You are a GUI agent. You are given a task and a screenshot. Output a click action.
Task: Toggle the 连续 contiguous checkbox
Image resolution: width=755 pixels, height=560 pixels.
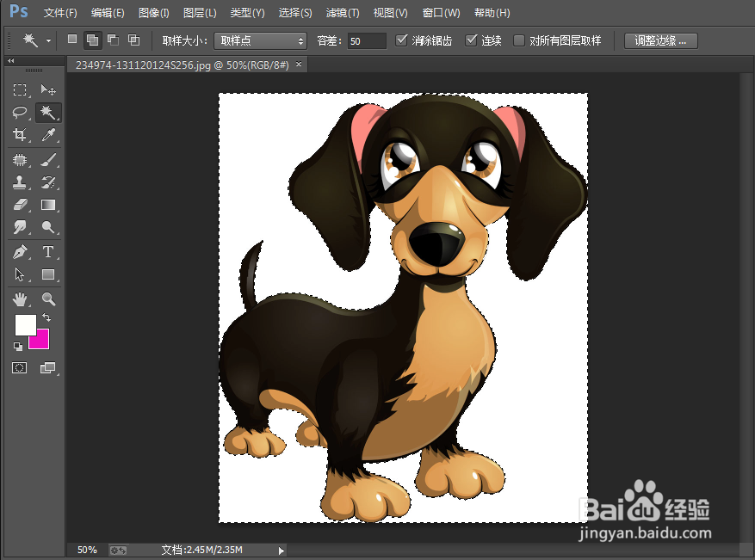point(471,40)
